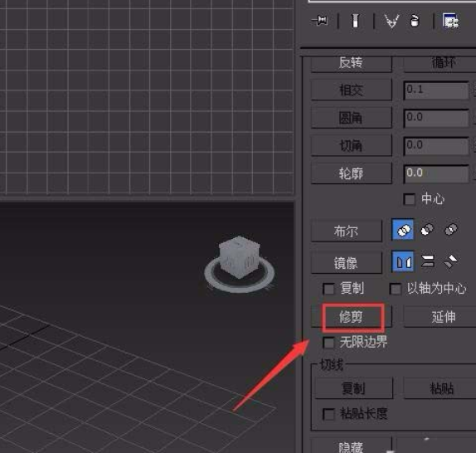The image size is (476, 453).
Task: Click the 复制 button in 切线 group
Action: [x=354, y=388]
